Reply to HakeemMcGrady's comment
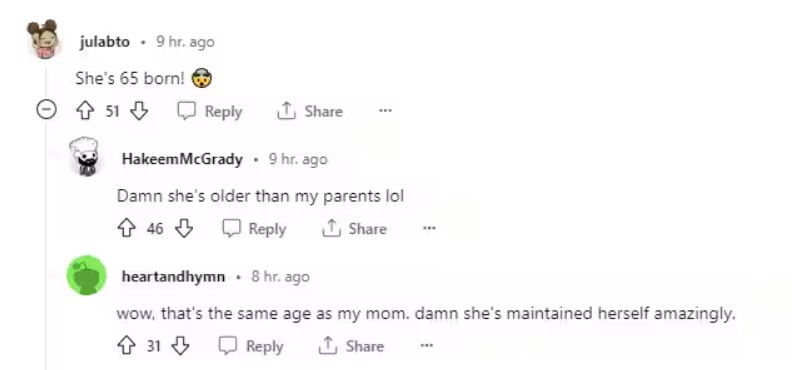Viewport: 792px width, 370px height. 254,229
